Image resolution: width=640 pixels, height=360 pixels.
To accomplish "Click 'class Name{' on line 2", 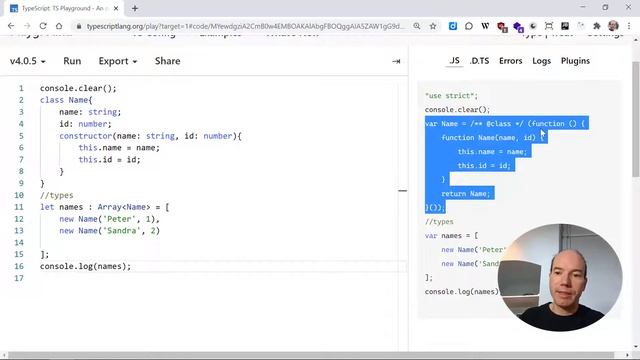I will (x=66, y=100).
